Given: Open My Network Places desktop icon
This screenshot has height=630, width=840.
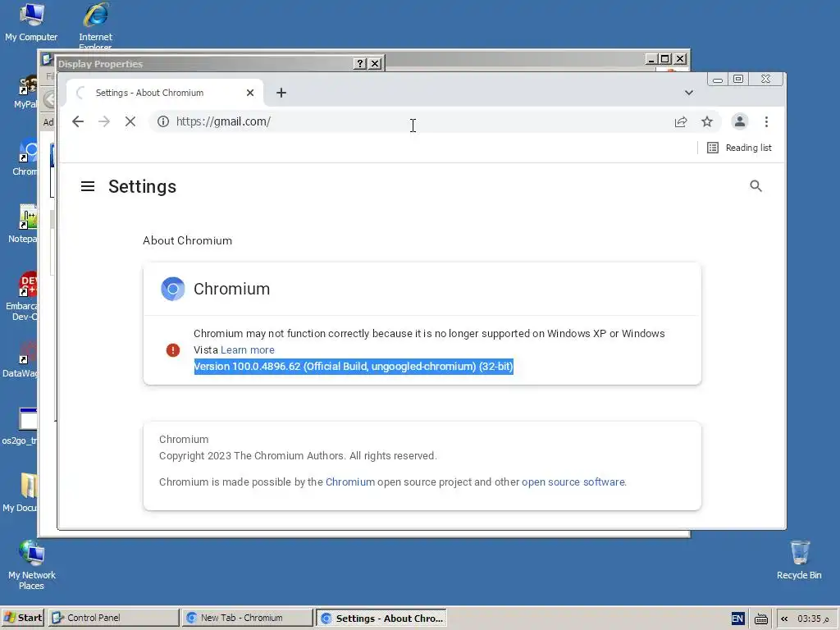Looking at the screenshot, I should (x=32, y=564).
